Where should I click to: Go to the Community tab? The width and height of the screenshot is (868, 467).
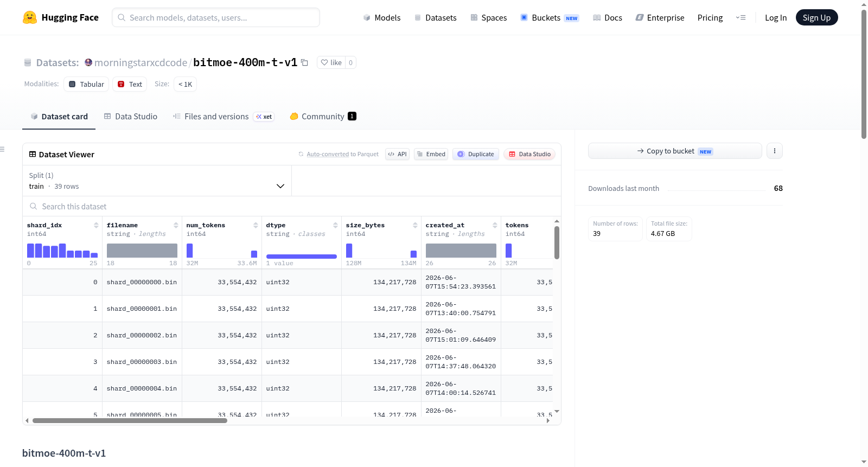coord(323,117)
